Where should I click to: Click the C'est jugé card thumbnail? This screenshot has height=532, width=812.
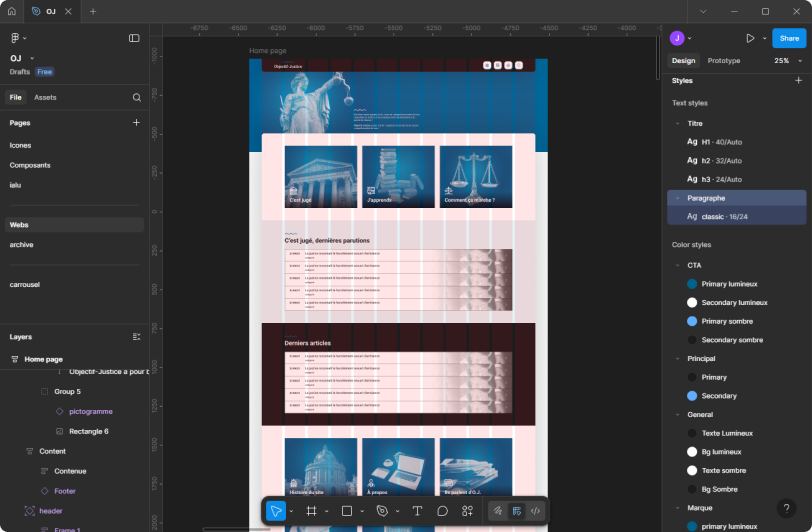321,177
